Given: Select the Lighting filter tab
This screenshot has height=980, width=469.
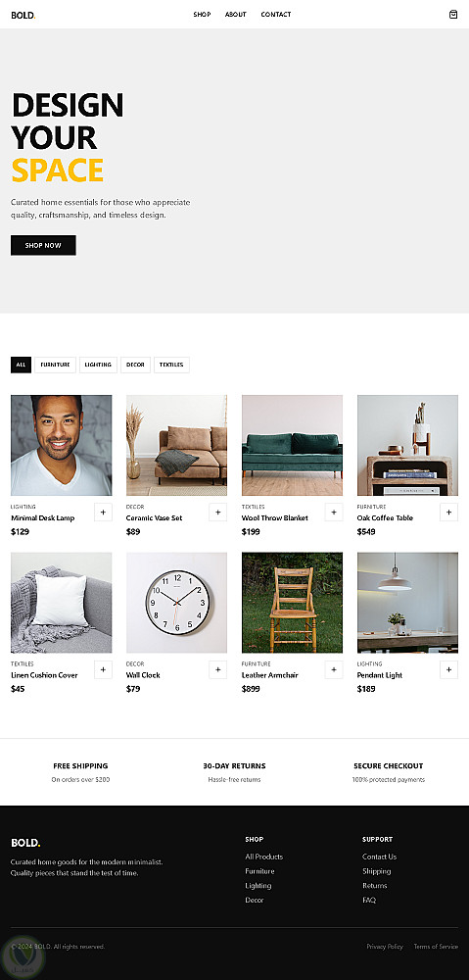Looking at the screenshot, I should pyautogui.click(x=98, y=365).
